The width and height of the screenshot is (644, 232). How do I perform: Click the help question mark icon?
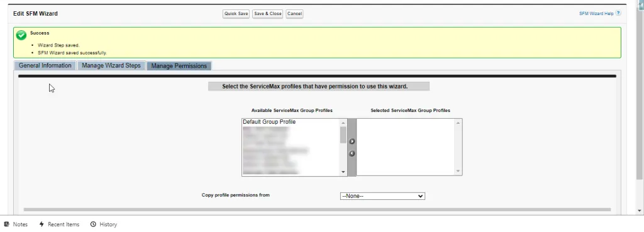[618, 13]
